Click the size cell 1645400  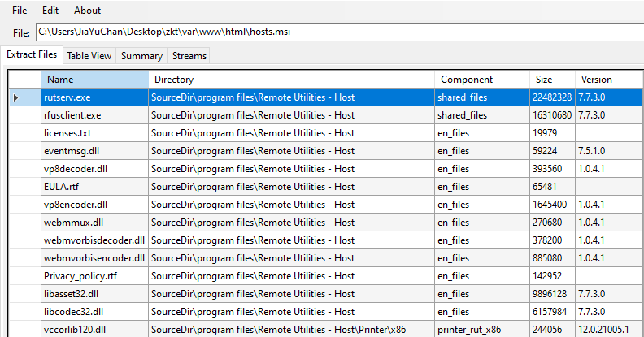tap(552, 205)
